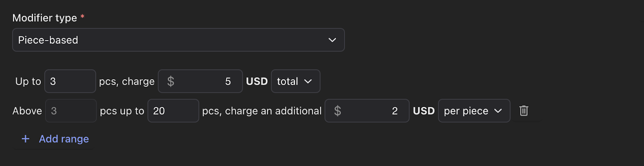Click the USD label in second row
This screenshot has width=644, height=166.
click(424, 111)
